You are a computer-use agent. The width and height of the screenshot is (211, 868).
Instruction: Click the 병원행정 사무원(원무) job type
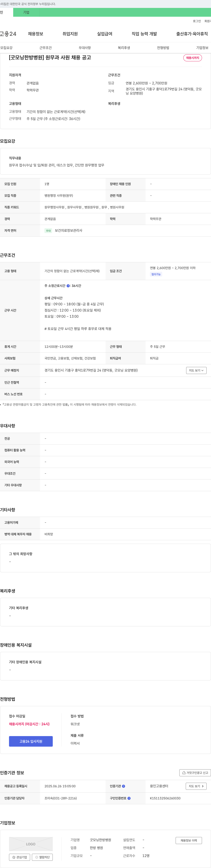click(59, 196)
